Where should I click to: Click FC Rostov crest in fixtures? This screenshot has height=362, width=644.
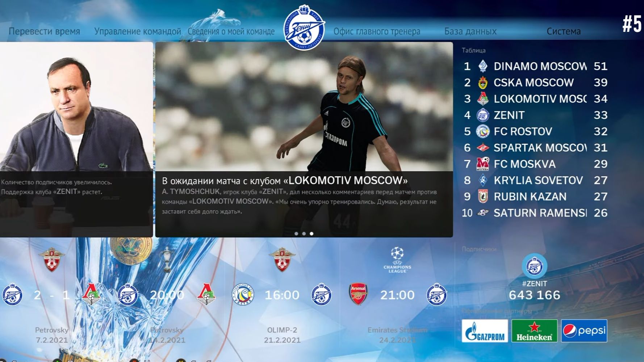(x=243, y=294)
